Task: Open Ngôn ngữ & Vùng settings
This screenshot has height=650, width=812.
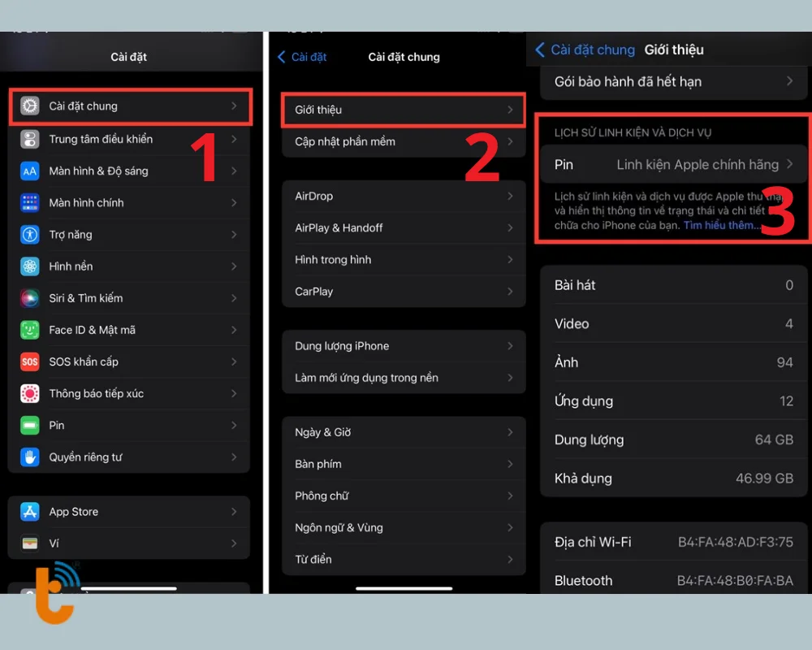Action: coord(339,528)
